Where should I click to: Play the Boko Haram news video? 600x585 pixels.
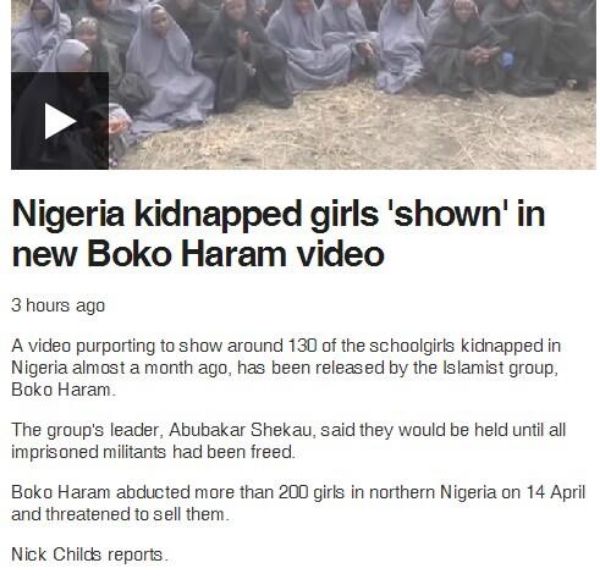[60, 121]
